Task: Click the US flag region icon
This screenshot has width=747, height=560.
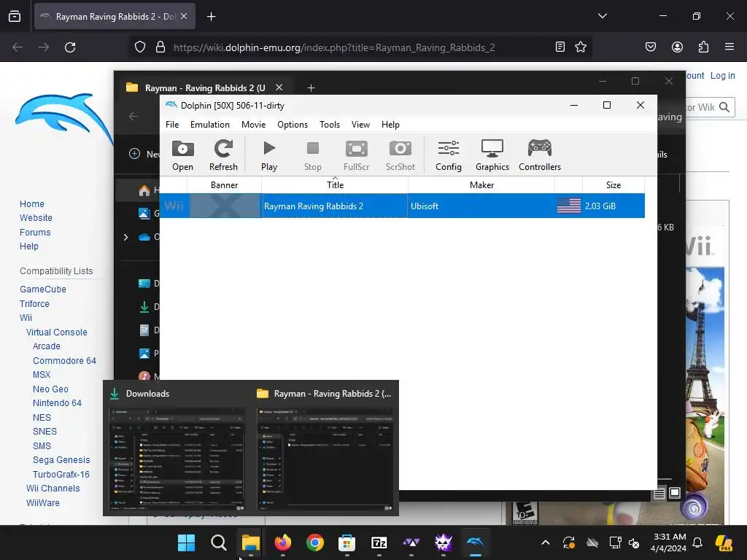Action: [569, 206]
